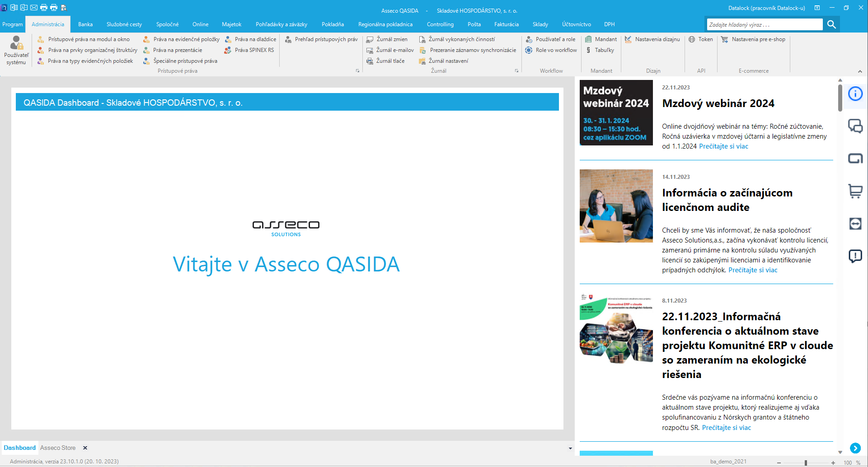
Task: Switch to the Asseco Store document tab
Action: pyautogui.click(x=58, y=448)
